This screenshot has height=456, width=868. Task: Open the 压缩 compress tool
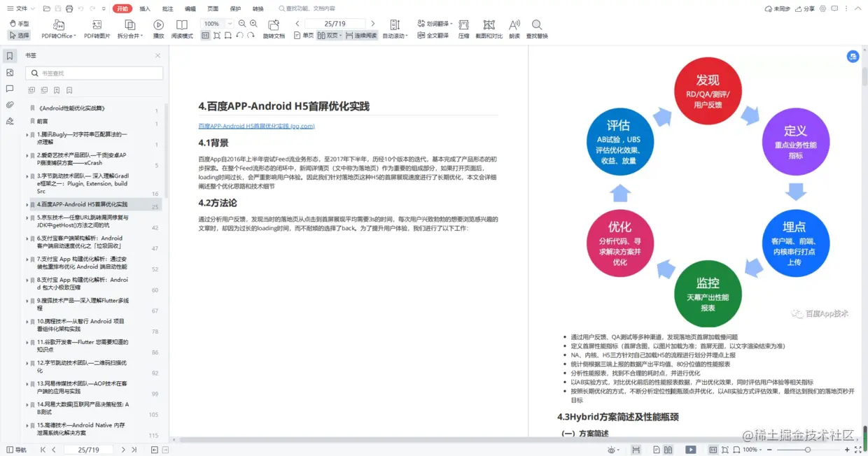(x=464, y=29)
